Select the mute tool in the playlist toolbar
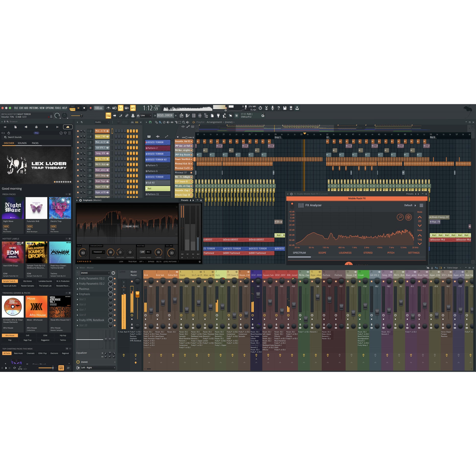476x476 pixels. (168, 123)
